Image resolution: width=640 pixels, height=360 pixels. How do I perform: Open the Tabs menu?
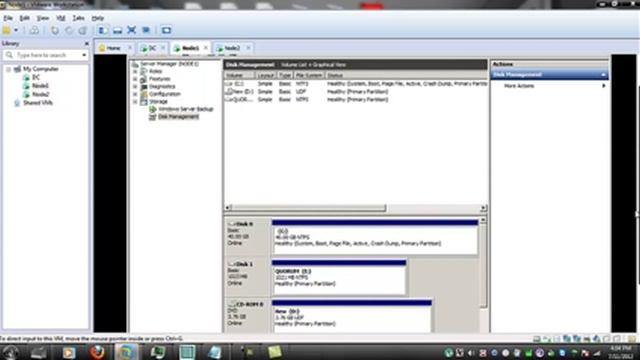[78, 18]
